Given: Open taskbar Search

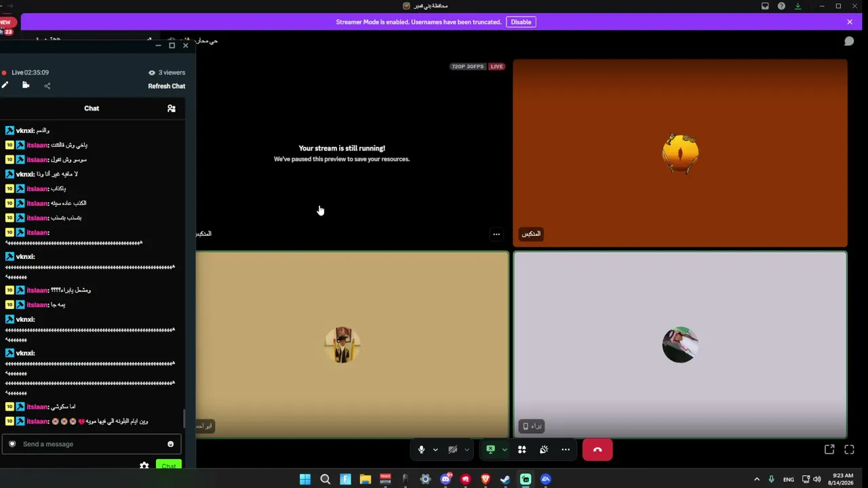Looking at the screenshot, I should click(x=325, y=479).
